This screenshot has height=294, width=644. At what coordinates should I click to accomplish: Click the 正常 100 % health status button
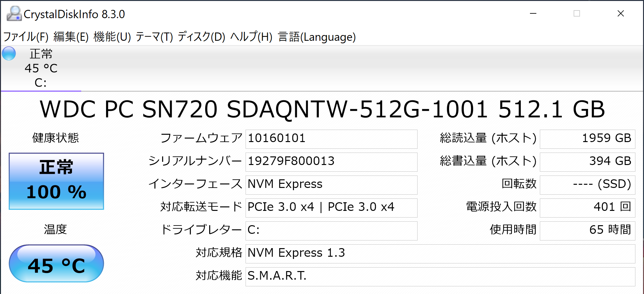tap(56, 181)
